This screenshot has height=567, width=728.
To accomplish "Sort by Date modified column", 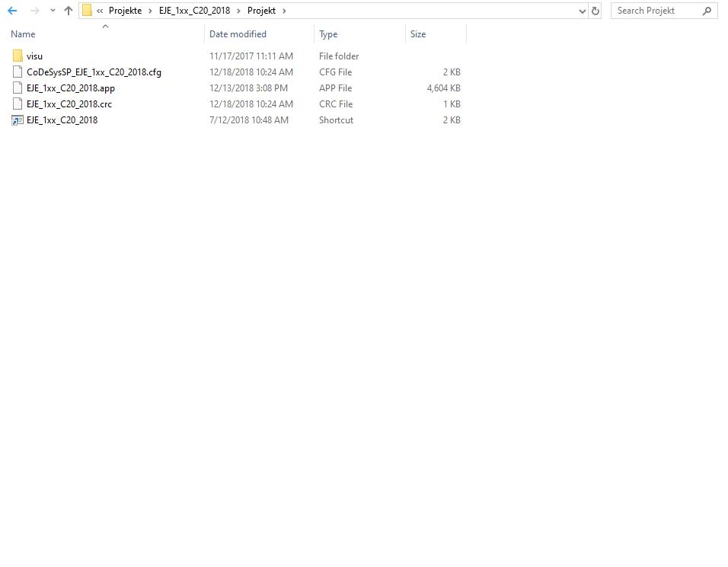I will [238, 34].
